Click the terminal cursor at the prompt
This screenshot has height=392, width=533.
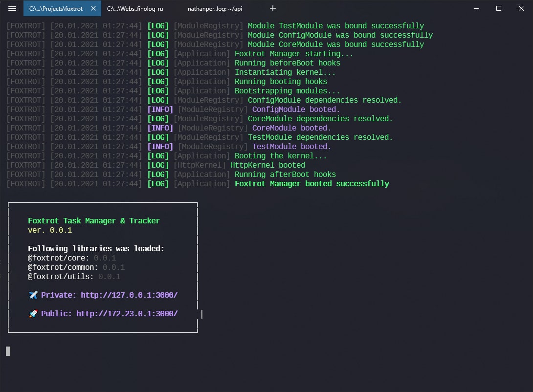click(8, 351)
